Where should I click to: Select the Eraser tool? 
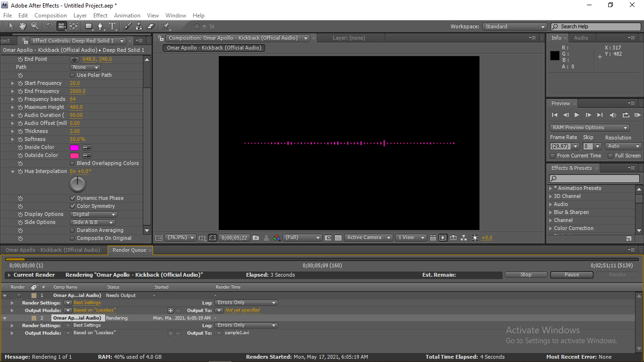click(151, 26)
